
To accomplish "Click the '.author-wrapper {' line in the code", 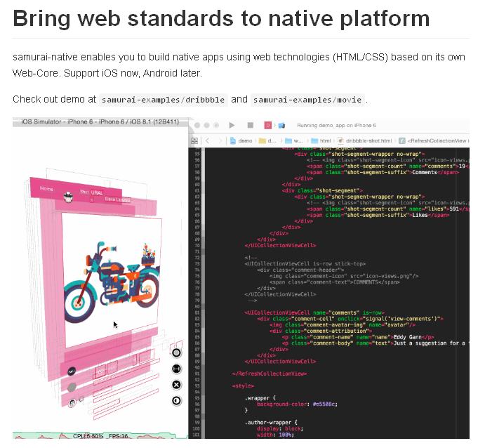I will (x=271, y=422).
